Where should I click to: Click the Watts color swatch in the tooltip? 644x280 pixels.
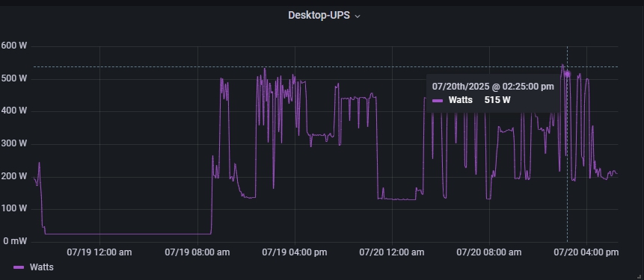click(x=438, y=101)
